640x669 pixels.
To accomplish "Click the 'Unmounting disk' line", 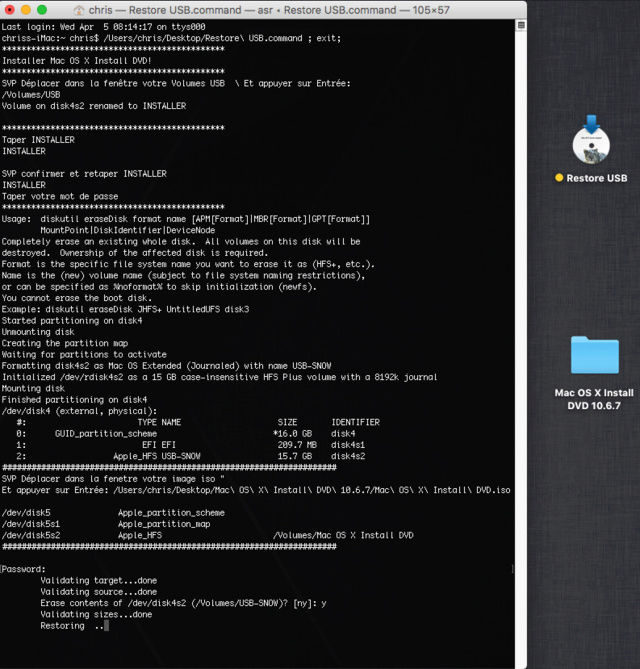I will point(38,332).
